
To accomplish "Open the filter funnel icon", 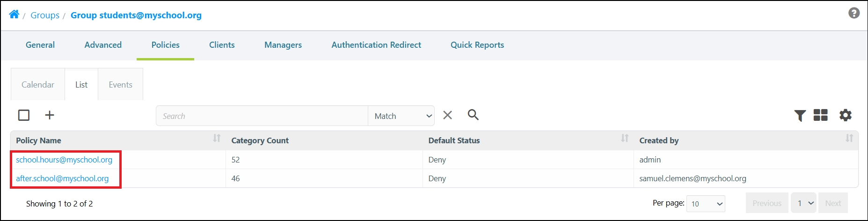I will (x=800, y=115).
